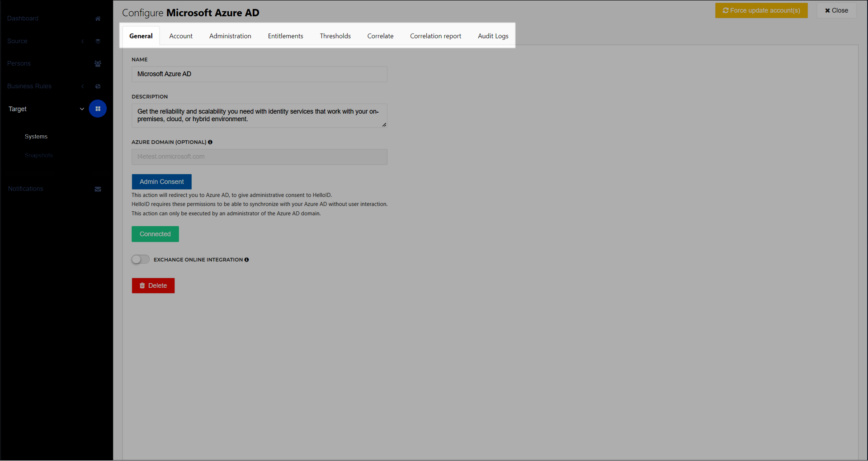The height and width of the screenshot is (461, 868).
Task: Click the Notifications envelope icon
Action: (98, 189)
